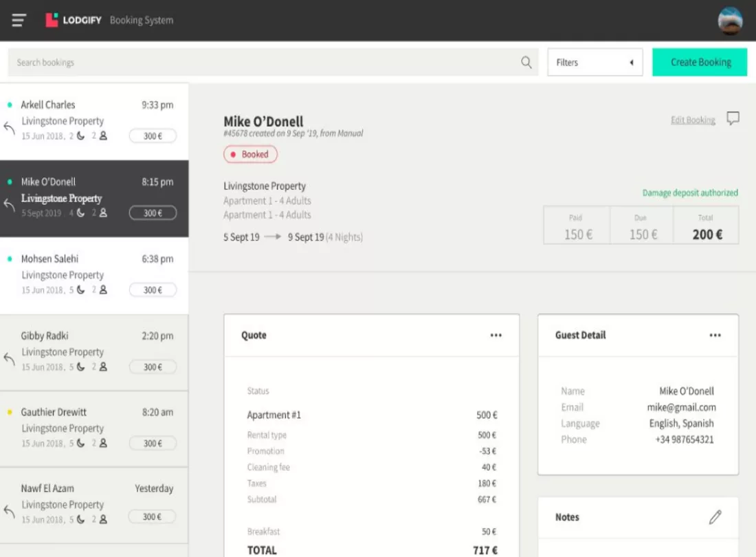The width and height of the screenshot is (756, 557).
Task: Click guests person icon in Arkell Charles row
Action: tap(103, 136)
